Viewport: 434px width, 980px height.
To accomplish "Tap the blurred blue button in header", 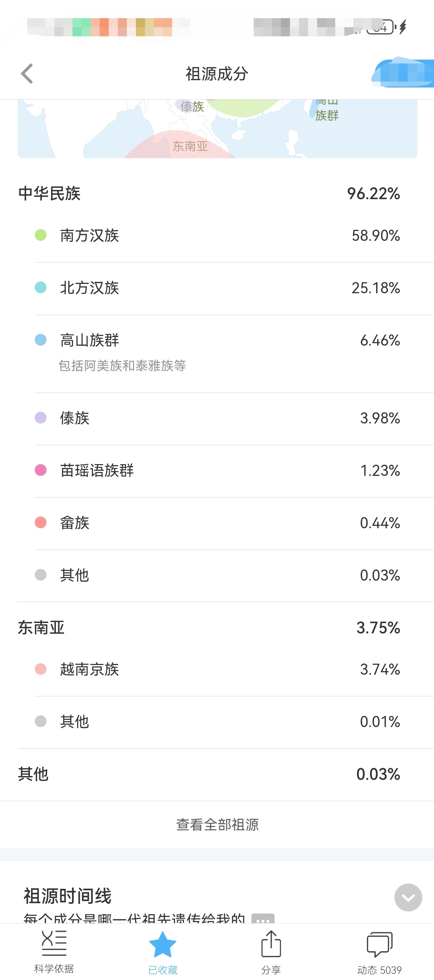I will click(x=404, y=73).
